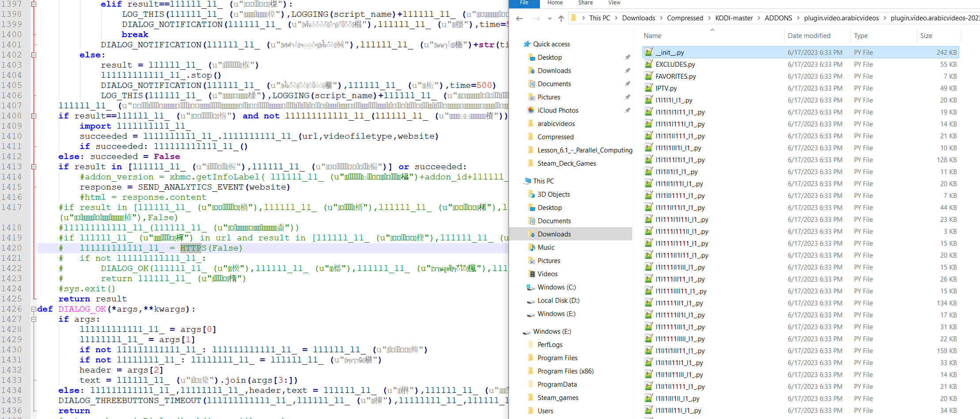Image resolution: width=980 pixels, height=419 pixels.
Task: Select the ProgramData folder in the sidebar
Action: click(x=557, y=385)
